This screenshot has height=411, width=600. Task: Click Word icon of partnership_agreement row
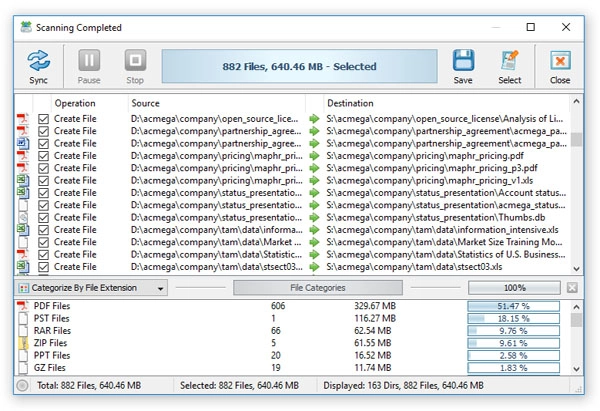[x=23, y=144]
